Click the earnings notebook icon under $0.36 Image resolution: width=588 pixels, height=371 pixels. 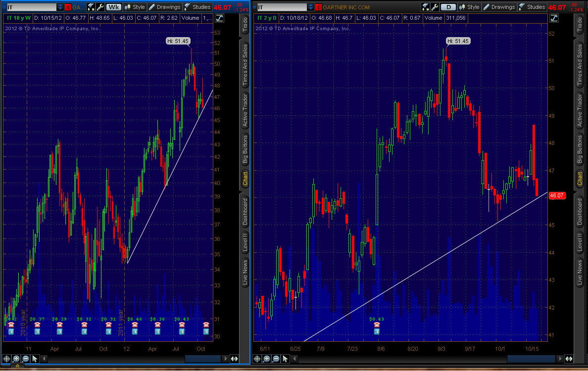pos(157,331)
